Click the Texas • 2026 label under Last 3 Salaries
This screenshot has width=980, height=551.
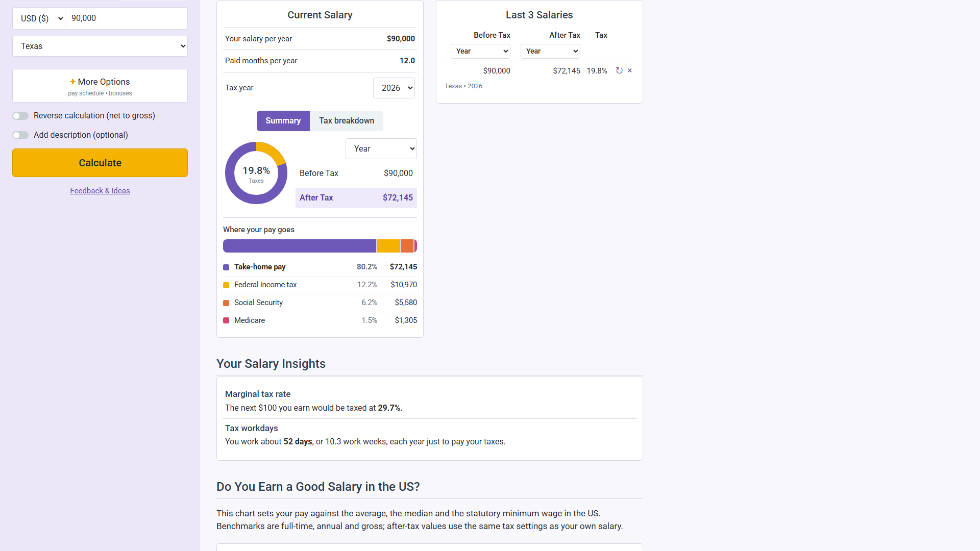[463, 86]
